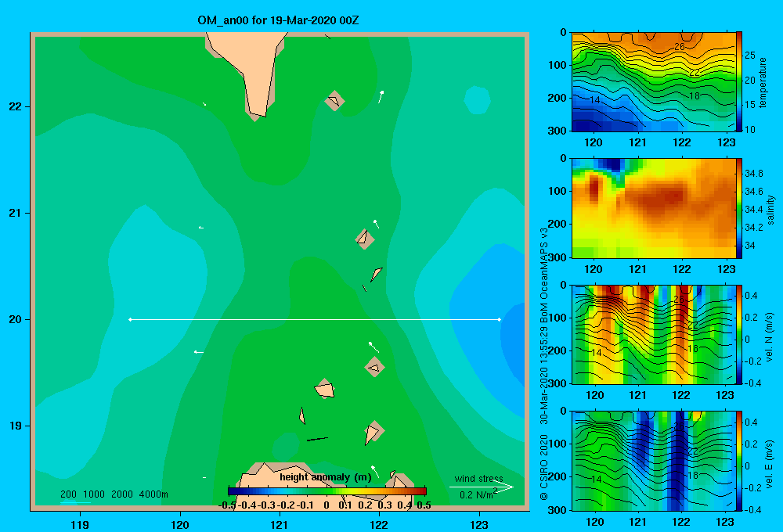Click the vel. N color scale bar

[x=739, y=334]
